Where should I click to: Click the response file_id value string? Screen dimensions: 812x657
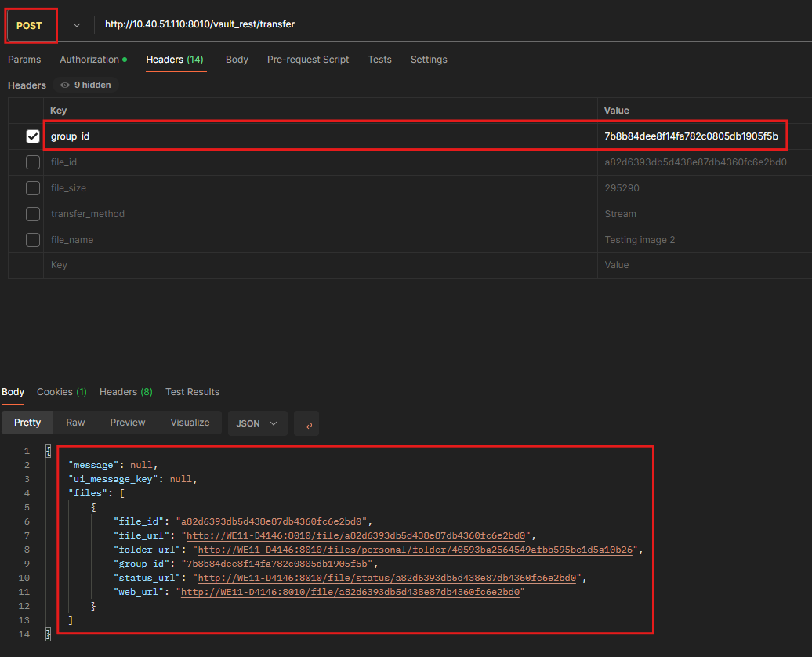pyautogui.click(x=271, y=521)
